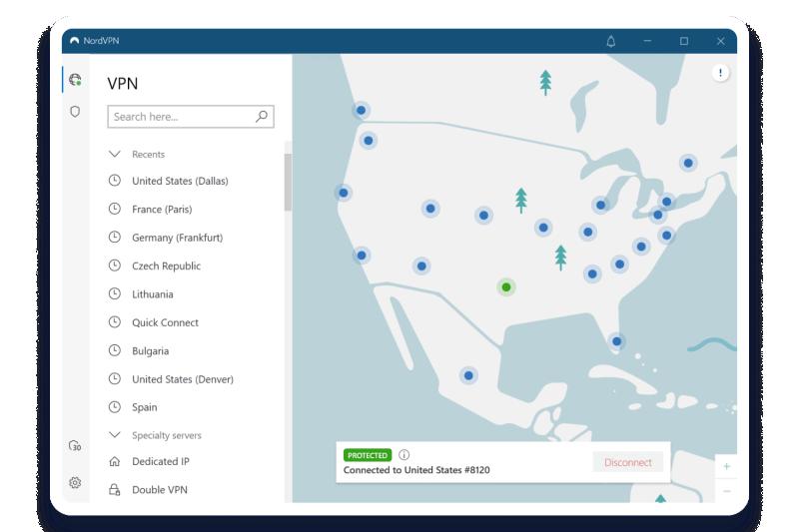Click the Disconnect button
Image resolution: width=799 pixels, height=532 pixels.
click(628, 462)
